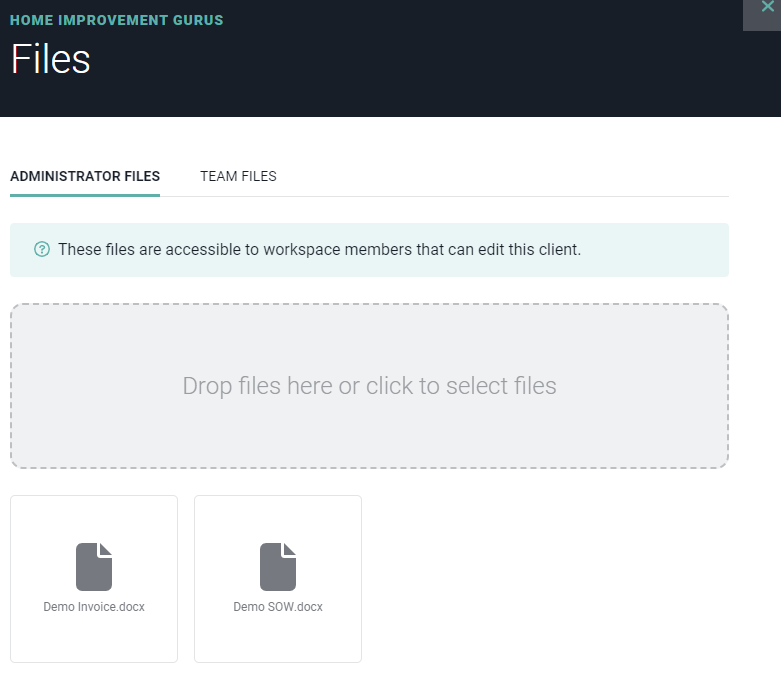This screenshot has width=781, height=678.
Task: Close the Files panel with the X
Action: pos(767,8)
